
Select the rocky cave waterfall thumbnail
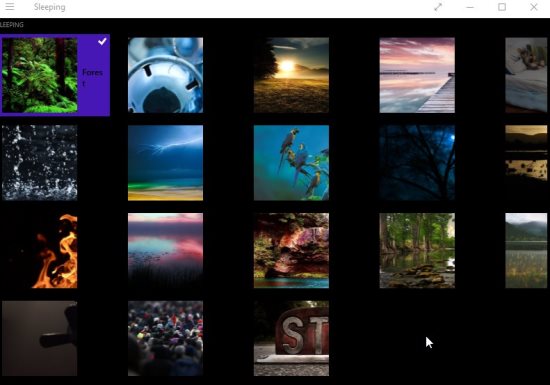pos(291,251)
